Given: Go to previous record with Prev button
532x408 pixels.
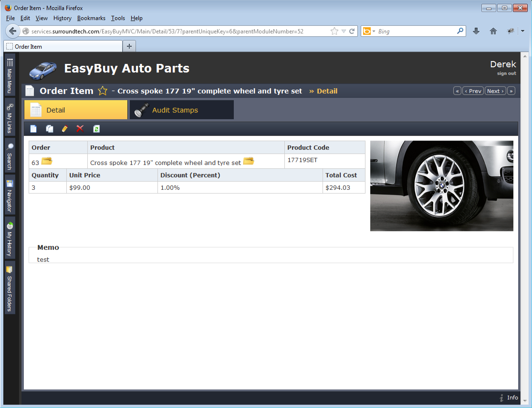Looking at the screenshot, I should coord(473,91).
